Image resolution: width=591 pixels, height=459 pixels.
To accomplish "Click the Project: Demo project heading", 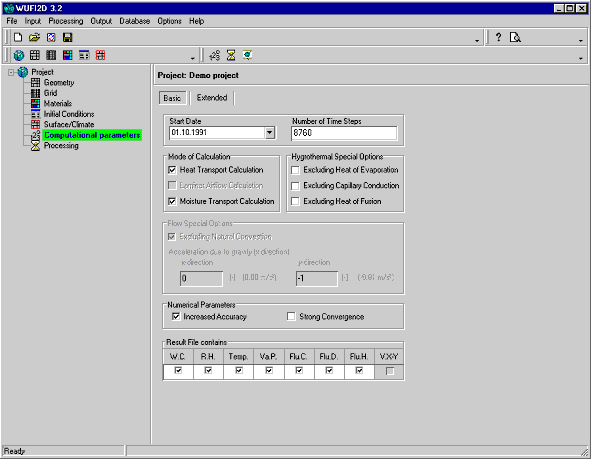I will tap(198, 75).
